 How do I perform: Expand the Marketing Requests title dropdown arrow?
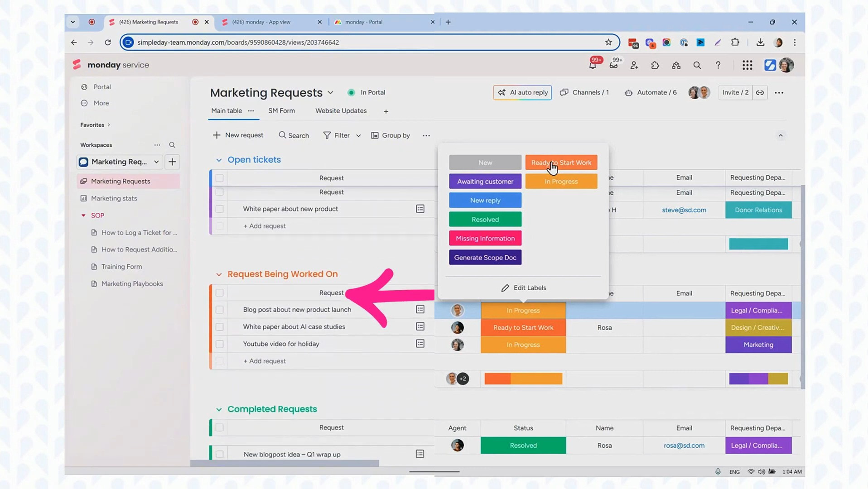330,93
